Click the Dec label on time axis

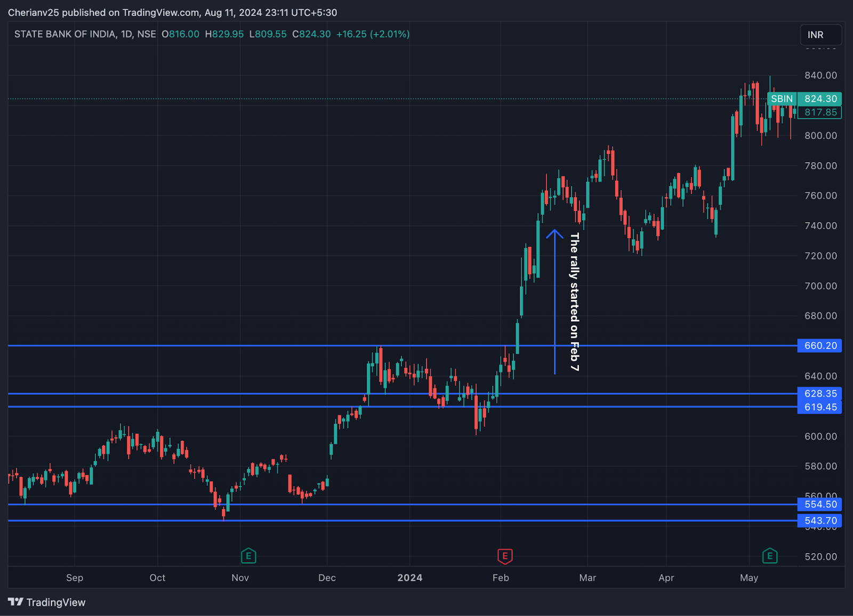tap(327, 578)
